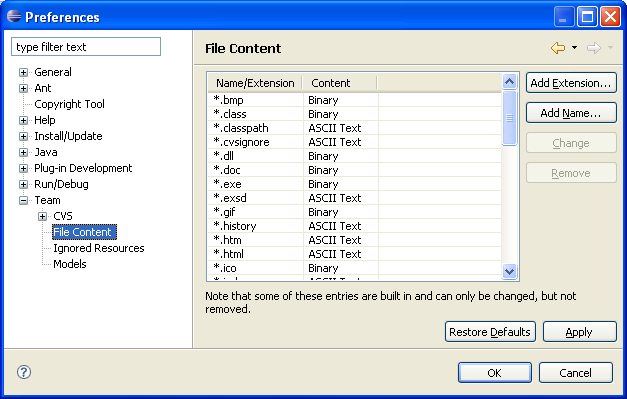Viewport: 627px width, 399px height.
Task: Select Ignored Resources in the tree
Action: coord(99,248)
